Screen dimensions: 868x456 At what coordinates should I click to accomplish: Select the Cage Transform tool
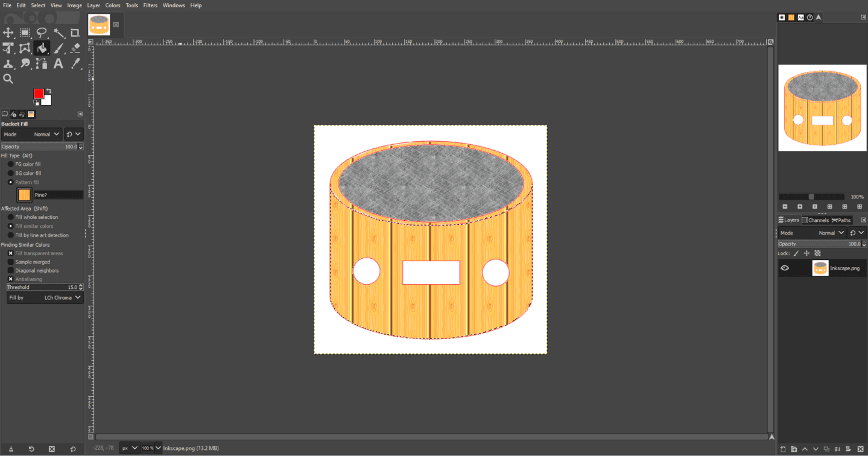25,48
